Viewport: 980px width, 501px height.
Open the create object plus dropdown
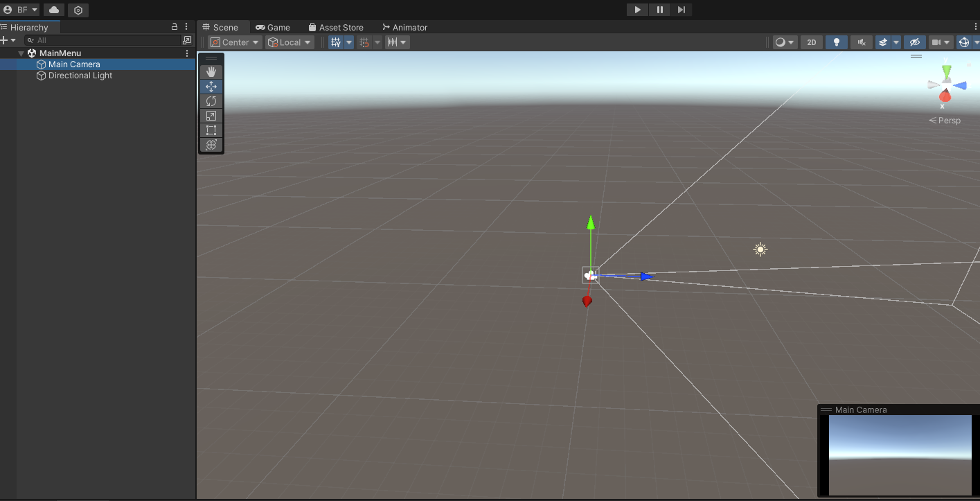point(8,40)
